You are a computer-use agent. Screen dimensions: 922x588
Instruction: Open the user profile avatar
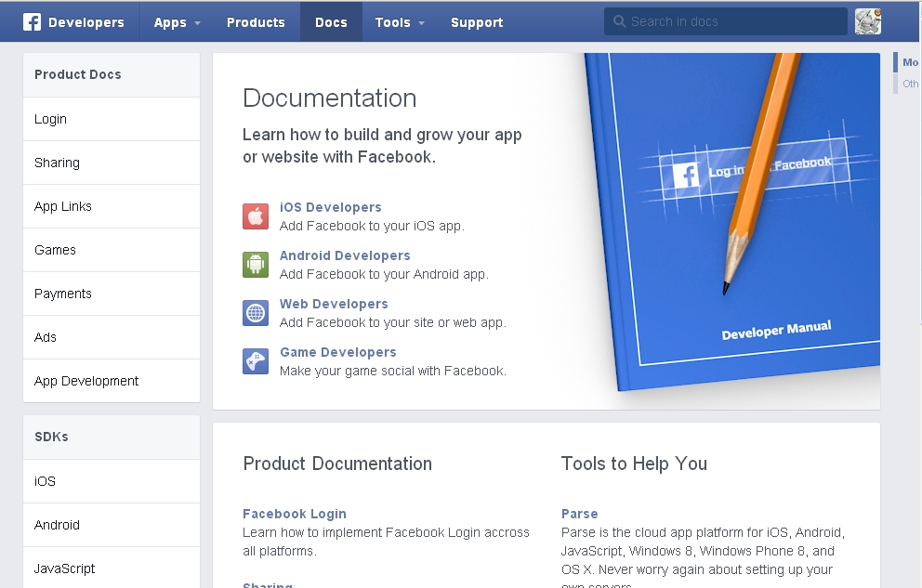point(867,21)
